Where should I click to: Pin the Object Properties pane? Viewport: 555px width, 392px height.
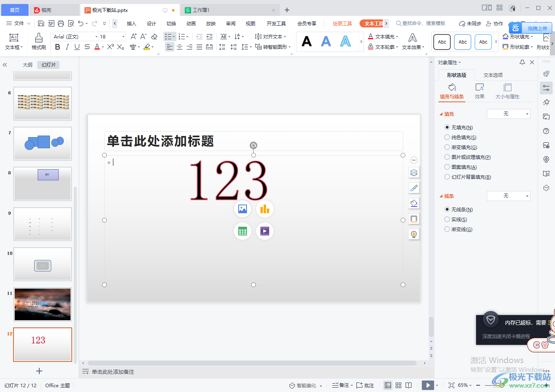click(522, 62)
